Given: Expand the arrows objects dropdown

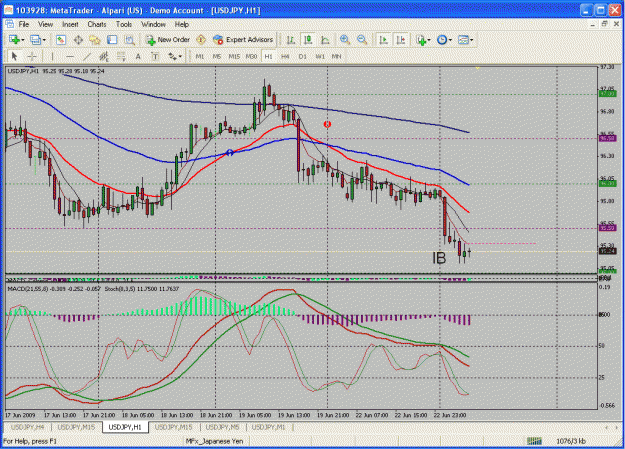Looking at the screenshot, I should click(x=180, y=56).
